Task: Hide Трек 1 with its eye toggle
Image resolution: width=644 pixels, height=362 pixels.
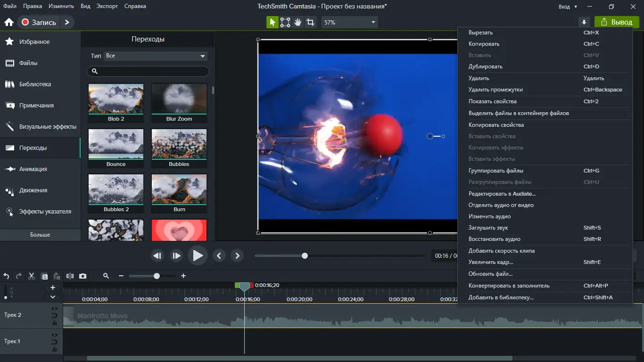Action: [54, 335]
